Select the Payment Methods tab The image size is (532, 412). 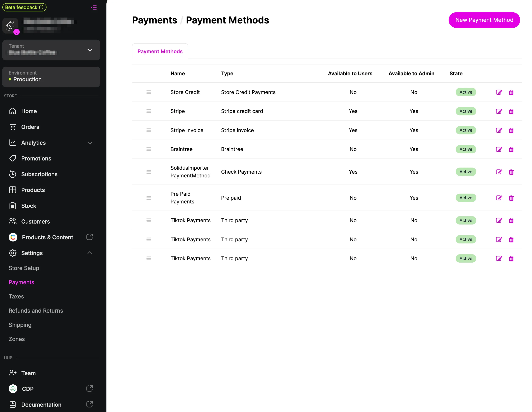160,51
